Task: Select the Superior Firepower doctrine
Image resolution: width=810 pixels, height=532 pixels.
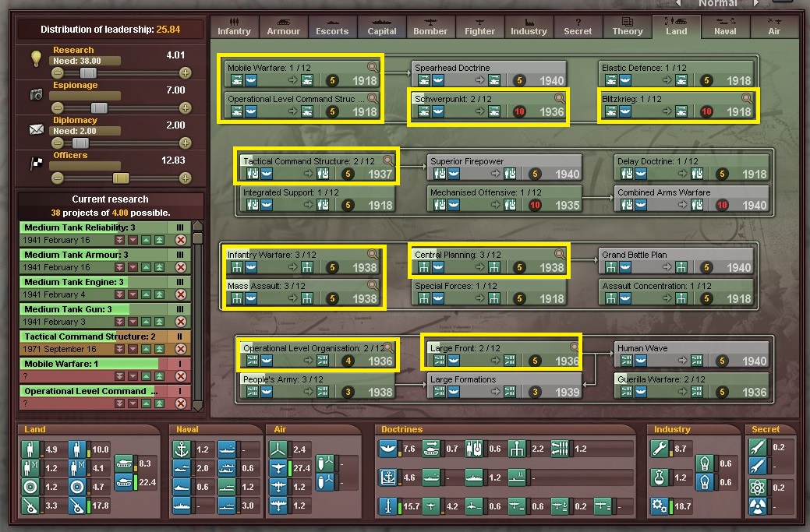Action: tap(504, 167)
